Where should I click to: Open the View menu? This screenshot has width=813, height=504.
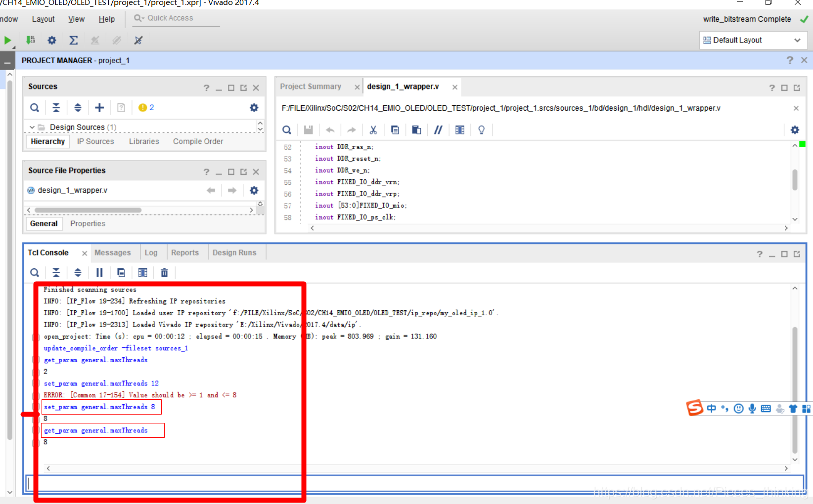[76, 19]
